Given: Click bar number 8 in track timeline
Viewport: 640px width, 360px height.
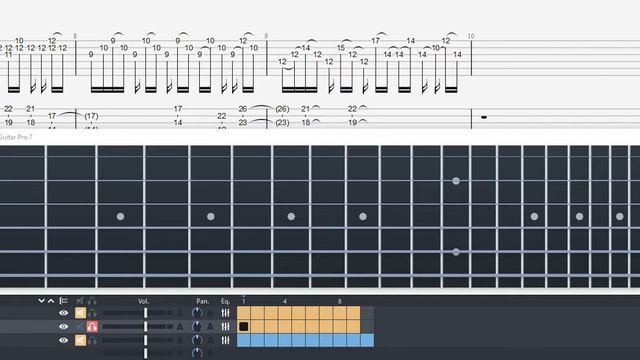Looking at the screenshot, I should (x=340, y=301).
